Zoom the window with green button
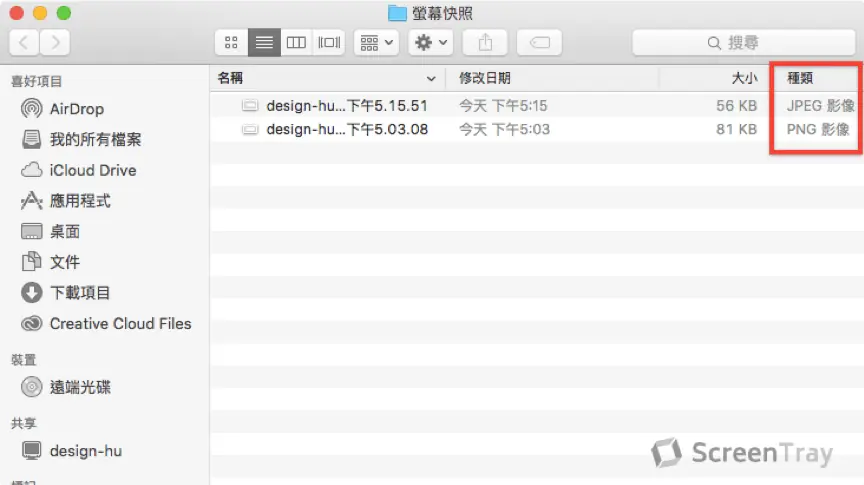864x485 pixels. point(64,13)
